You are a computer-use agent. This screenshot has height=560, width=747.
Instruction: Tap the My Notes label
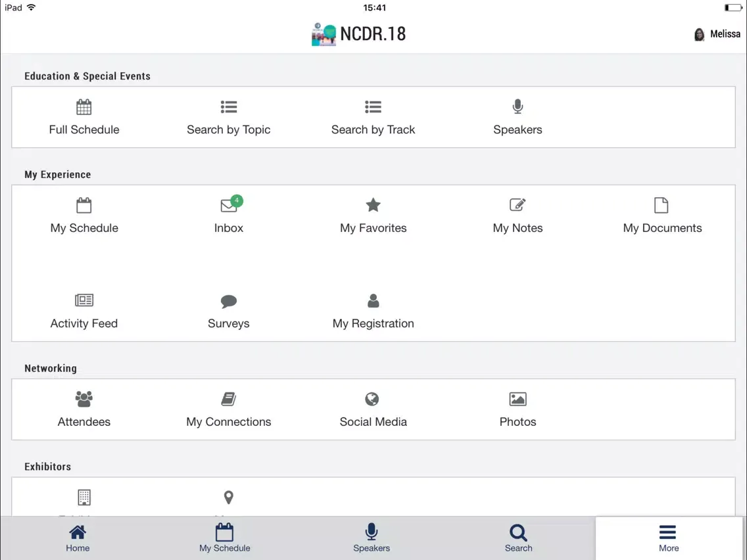pos(518,228)
